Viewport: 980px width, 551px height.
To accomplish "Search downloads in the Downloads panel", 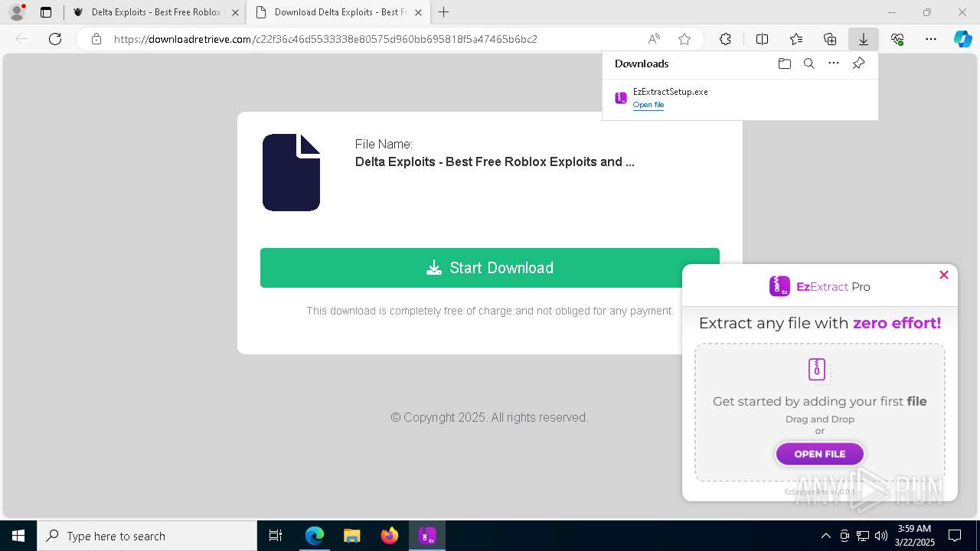I will click(809, 64).
